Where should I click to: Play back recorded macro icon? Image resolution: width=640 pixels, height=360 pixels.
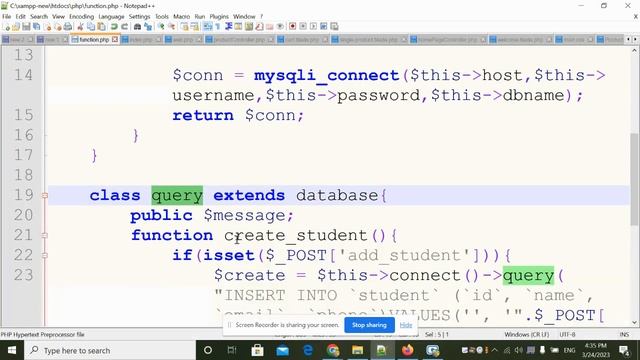coord(313,27)
